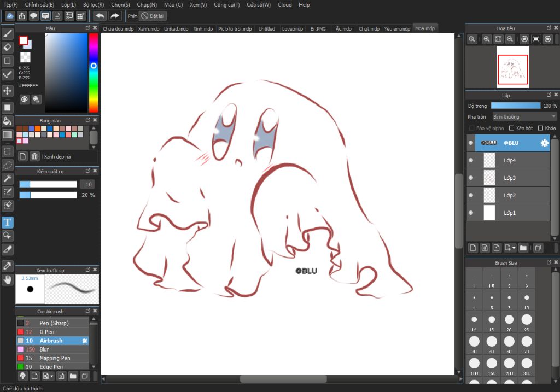The height and width of the screenshot is (392, 560).
Task: Add new brush icon in brush panel
Action: point(34,376)
